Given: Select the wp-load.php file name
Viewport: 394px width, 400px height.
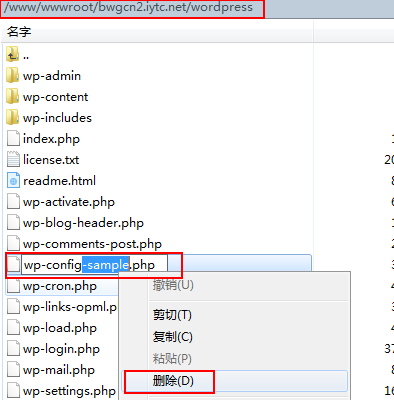Looking at the screenshot, I should [60, 328].
